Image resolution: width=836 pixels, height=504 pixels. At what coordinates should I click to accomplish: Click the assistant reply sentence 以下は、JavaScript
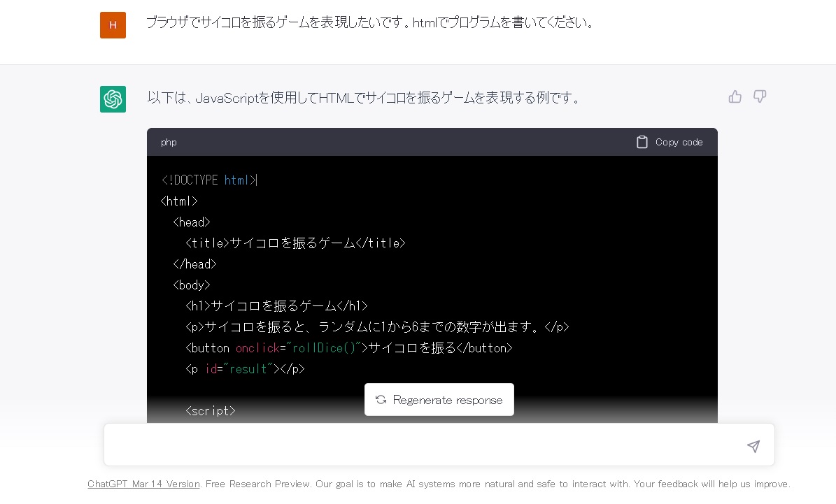[364, 97]
